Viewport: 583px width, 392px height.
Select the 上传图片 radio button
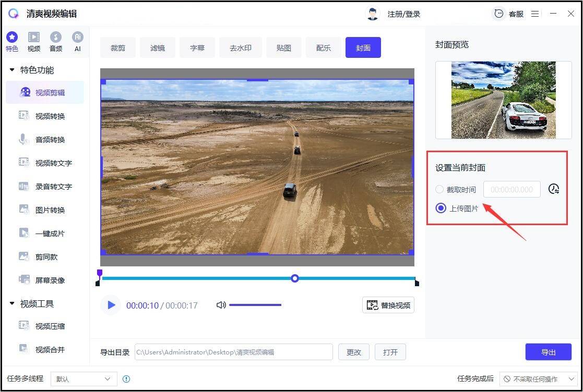click(441, 208)
